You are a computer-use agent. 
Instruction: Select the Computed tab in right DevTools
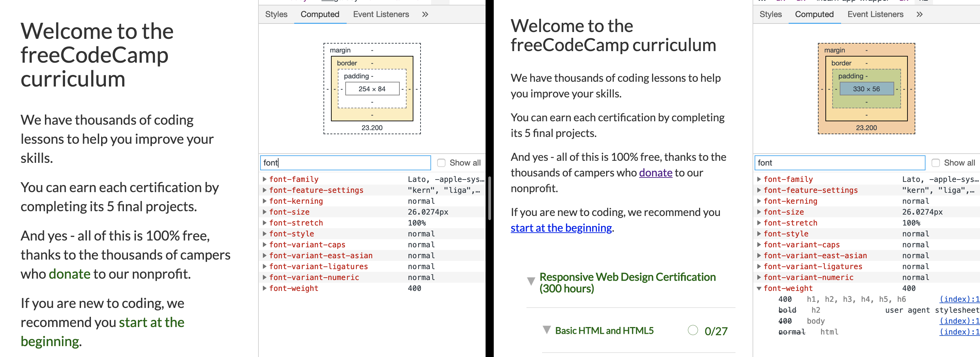(814, 14)
